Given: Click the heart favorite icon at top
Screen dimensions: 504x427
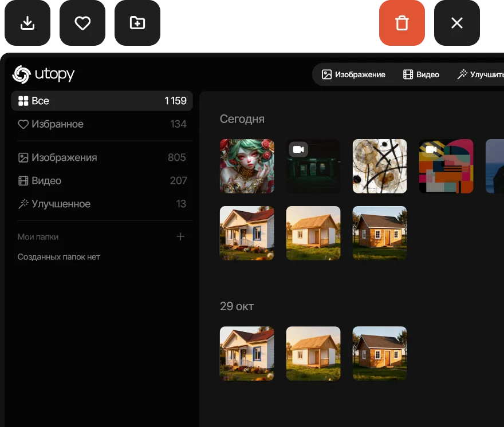Looking at the screenshot, I should (82, 23).
